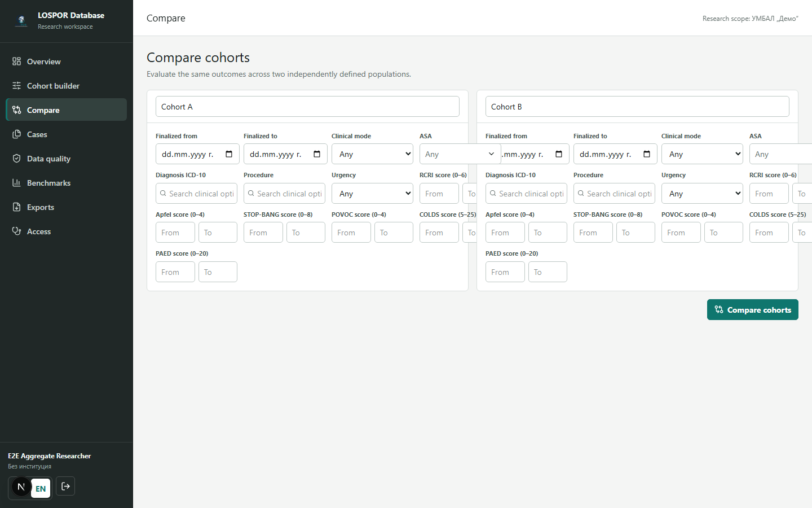Screen dimensions: 812x508
Task: Navigate to Access in the sidebar
Action: point(67,231)
